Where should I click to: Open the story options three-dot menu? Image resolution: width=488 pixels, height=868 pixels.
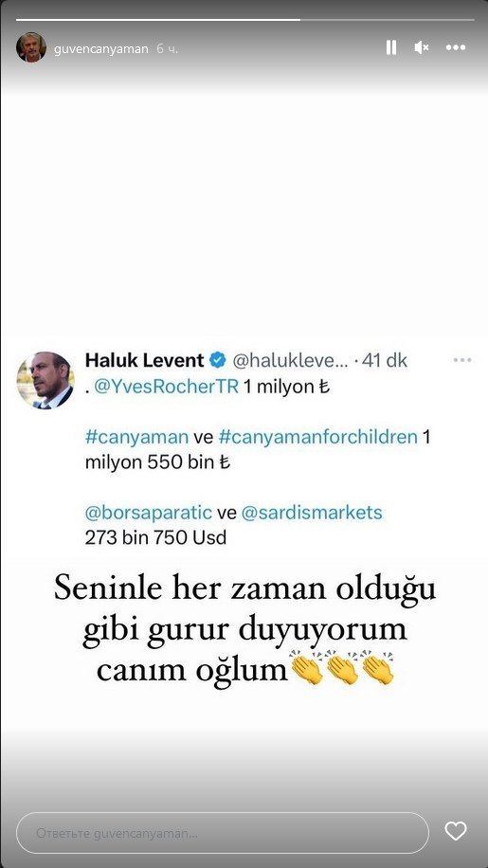[x=456, y=47]
